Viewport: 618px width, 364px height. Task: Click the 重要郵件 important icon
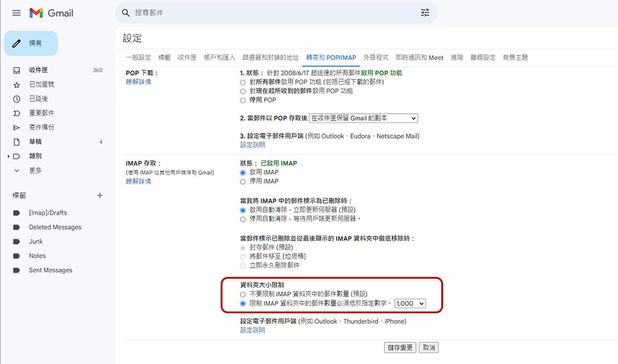tap(17, 113)
